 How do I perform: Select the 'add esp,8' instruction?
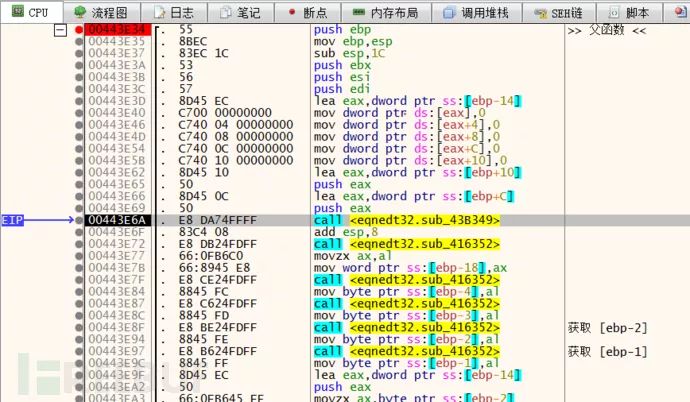pos(346,232)
